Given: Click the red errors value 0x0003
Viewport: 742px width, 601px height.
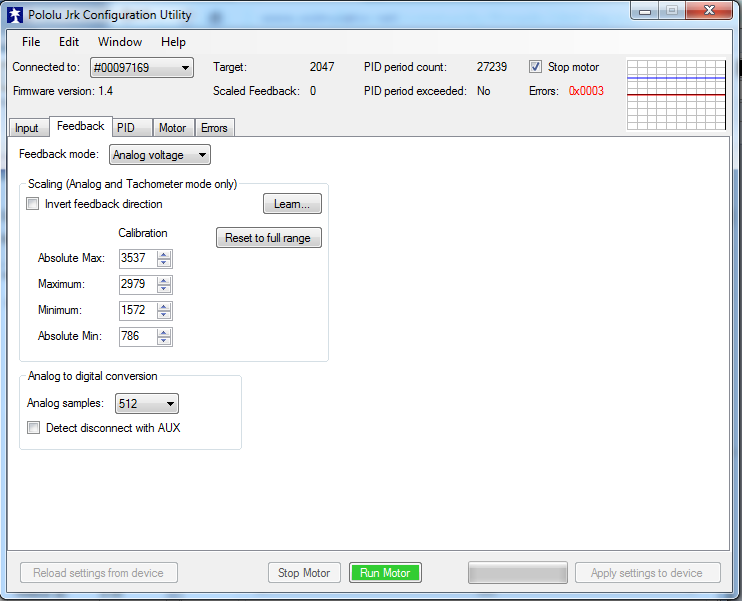Looking at the screenshot, I should coord(586,91).
